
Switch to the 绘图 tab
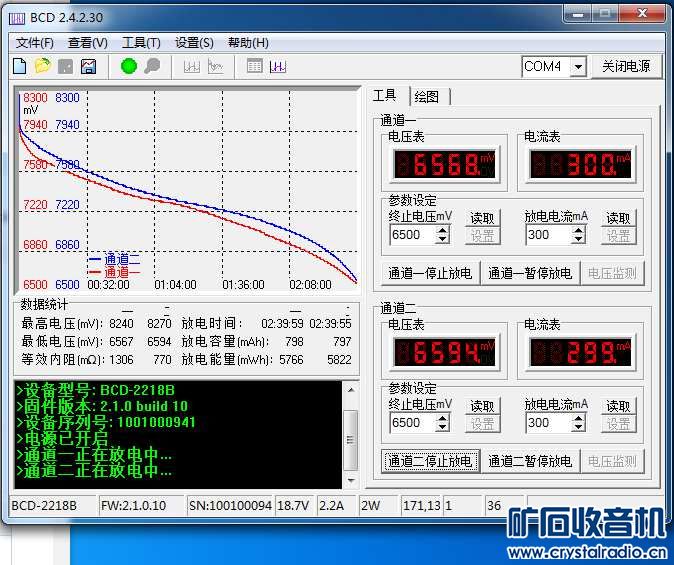click(427, 97)
